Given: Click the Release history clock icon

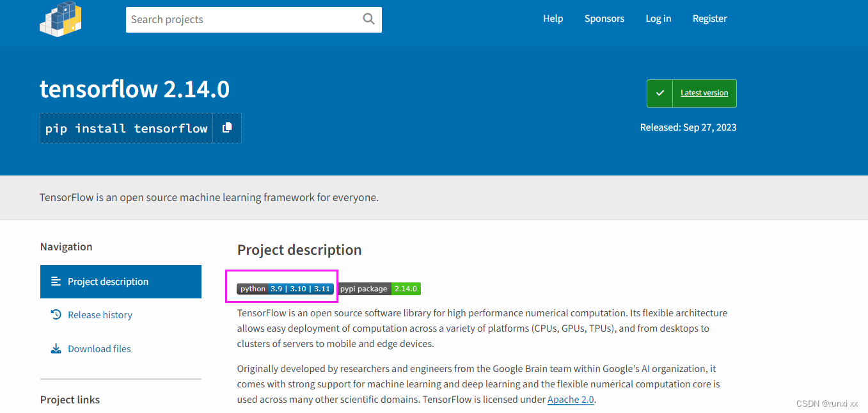Looking at the screenshot, I should 56,314.
